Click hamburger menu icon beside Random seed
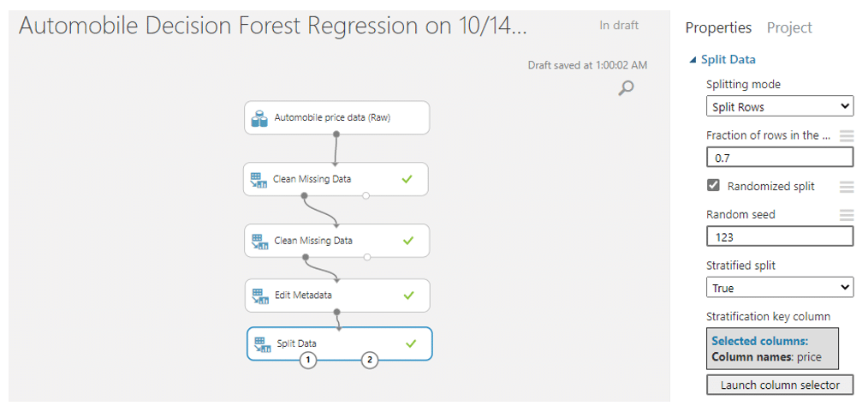868x406 pixels. [847, 215]
